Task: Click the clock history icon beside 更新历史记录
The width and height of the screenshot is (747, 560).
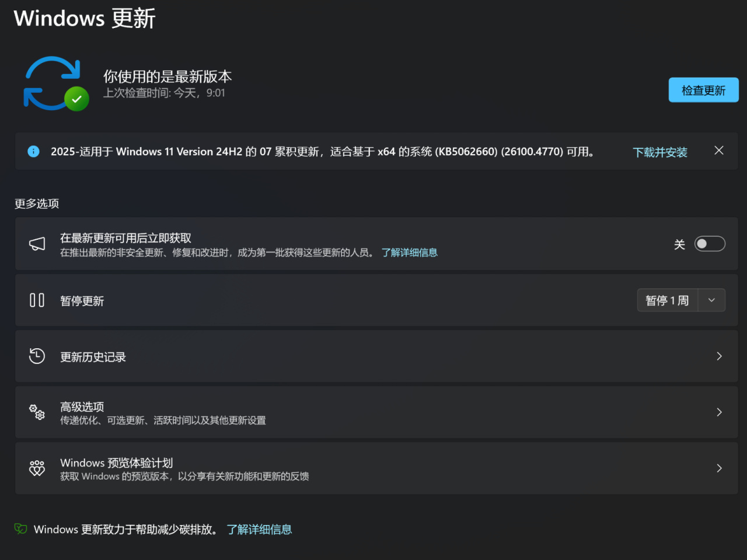Action: [37, 356]
